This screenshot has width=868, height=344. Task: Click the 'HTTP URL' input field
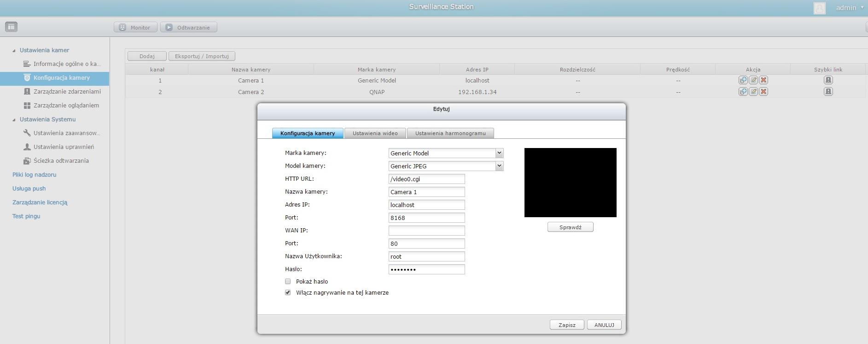tap(426, 179)
